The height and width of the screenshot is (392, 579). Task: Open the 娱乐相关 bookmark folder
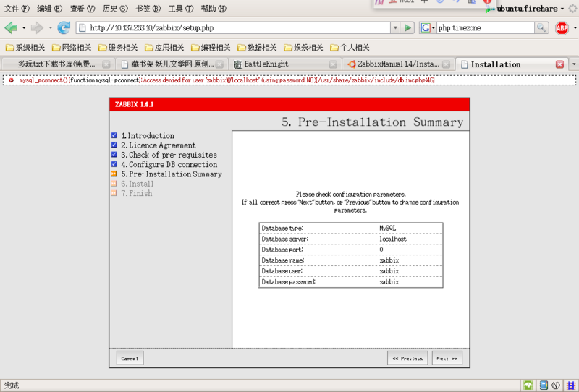coord(303,48)
